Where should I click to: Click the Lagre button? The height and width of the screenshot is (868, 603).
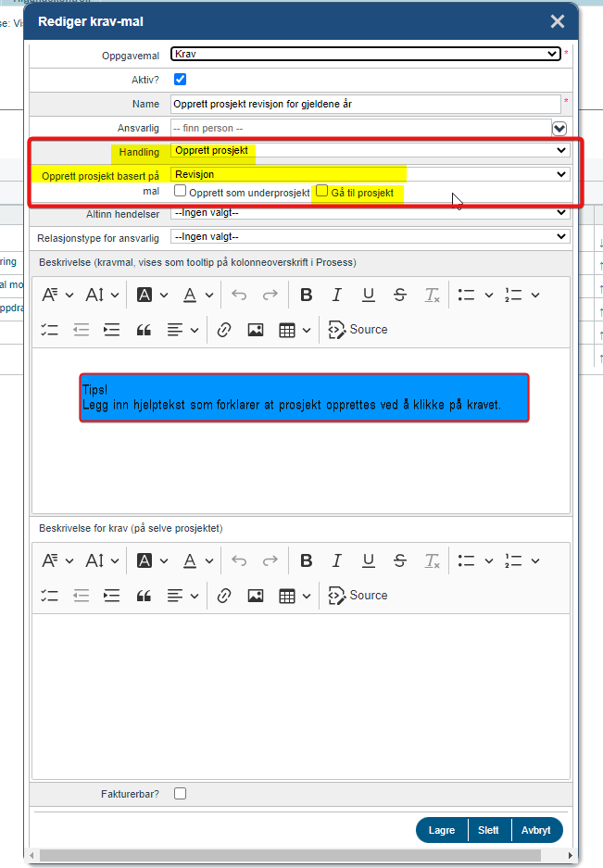pyautogui.click(x=442, y=830)
